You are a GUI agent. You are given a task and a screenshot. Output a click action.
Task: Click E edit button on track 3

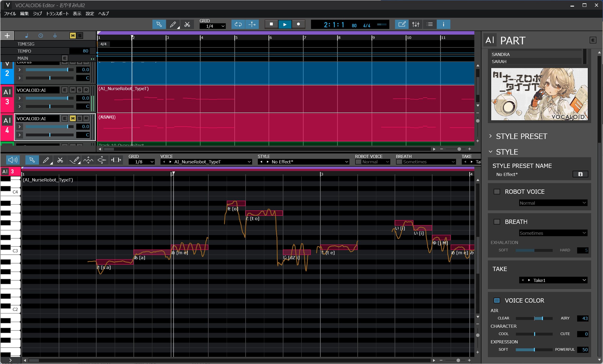point(65,90)
